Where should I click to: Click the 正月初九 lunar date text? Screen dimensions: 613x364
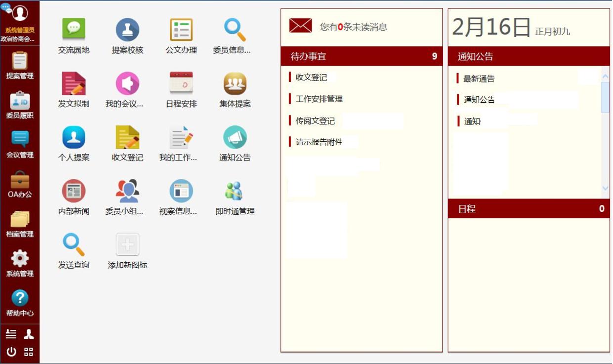553,32
